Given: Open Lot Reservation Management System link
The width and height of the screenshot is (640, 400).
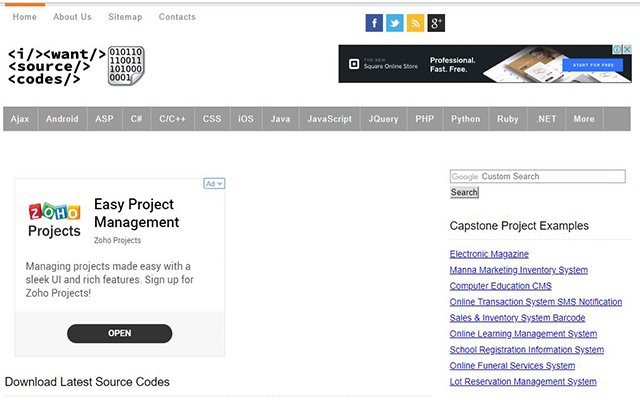Looking at the screenshot, I should [523, 381].
